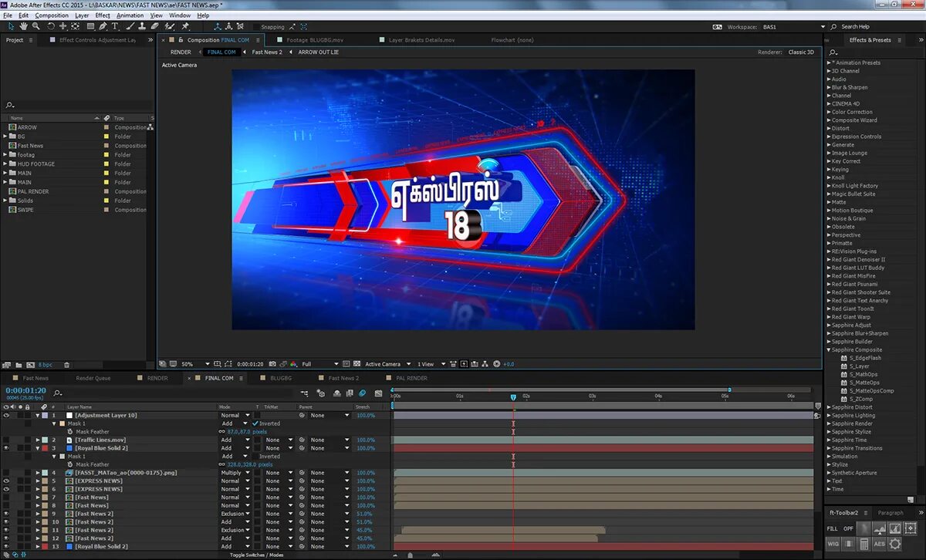Click the calculator icon in ft-Toolbar2
Screen dimensions: 926x560
(864, 544)
